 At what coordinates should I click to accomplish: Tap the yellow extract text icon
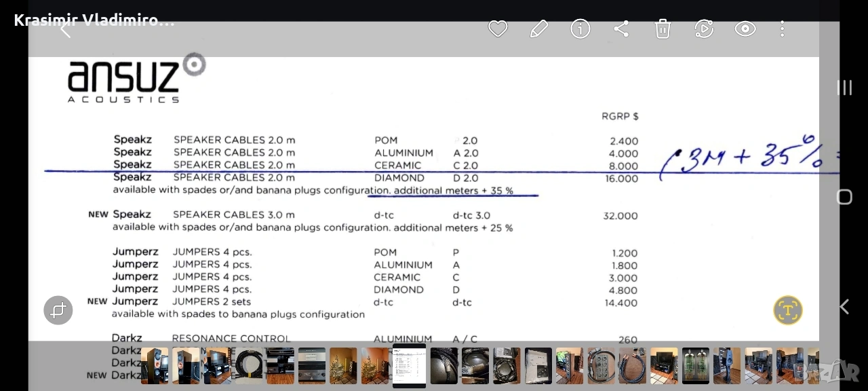(x=787, y=310)
